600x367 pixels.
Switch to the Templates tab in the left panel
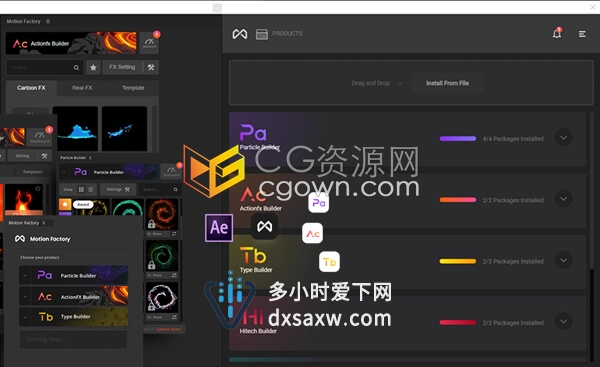[x=32, y=172]
